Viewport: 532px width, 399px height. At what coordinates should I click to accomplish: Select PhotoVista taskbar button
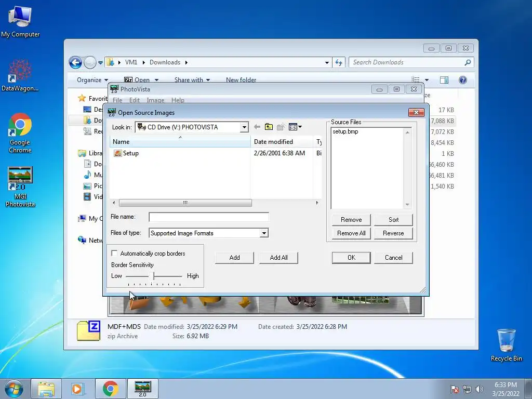pyautogui.click(x=142, y=389)
